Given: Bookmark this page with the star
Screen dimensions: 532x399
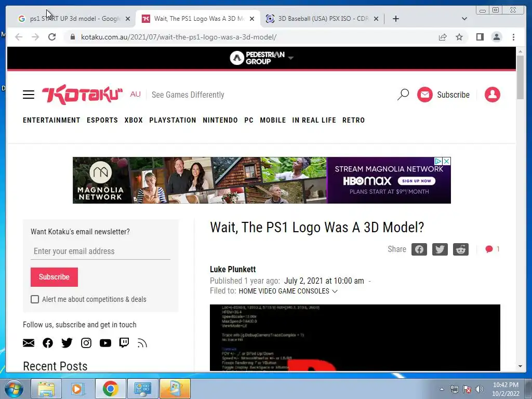Looking at the screenshot, I should pos(459,37).
